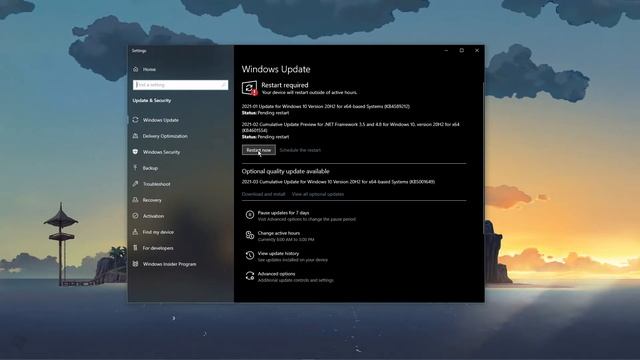Click the Windows Update sync icon in sidebar

(136, 120)
